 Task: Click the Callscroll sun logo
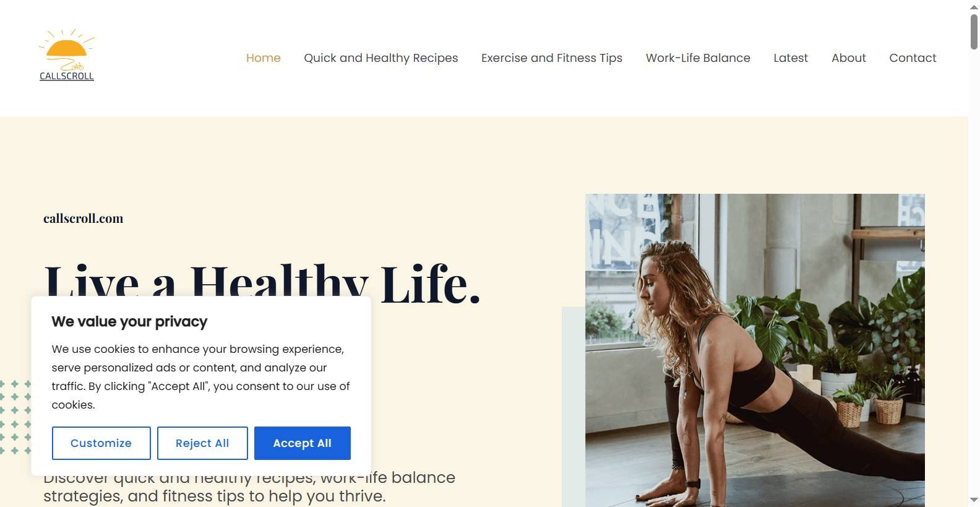click(x=67, y=54)
